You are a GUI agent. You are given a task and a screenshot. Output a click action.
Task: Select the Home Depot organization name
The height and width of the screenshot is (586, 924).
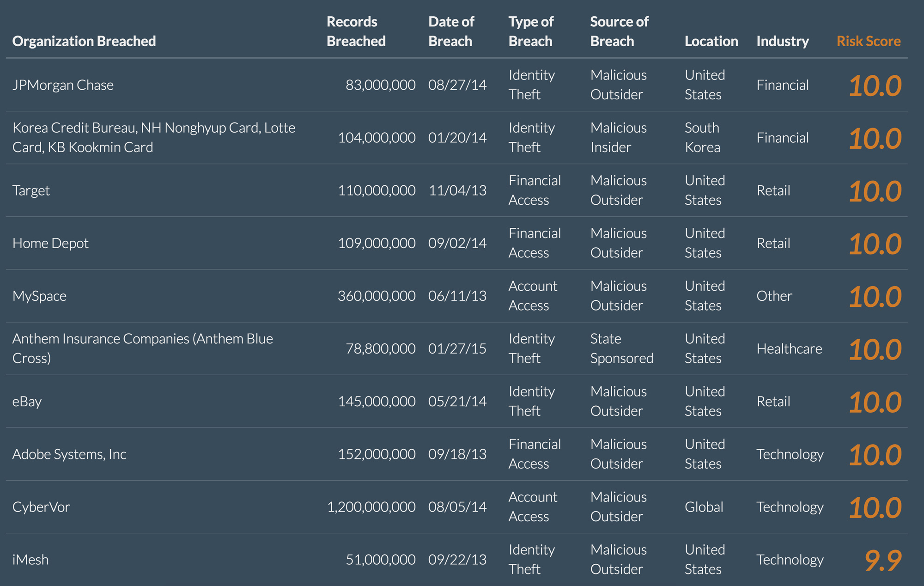tap(50, 243)
